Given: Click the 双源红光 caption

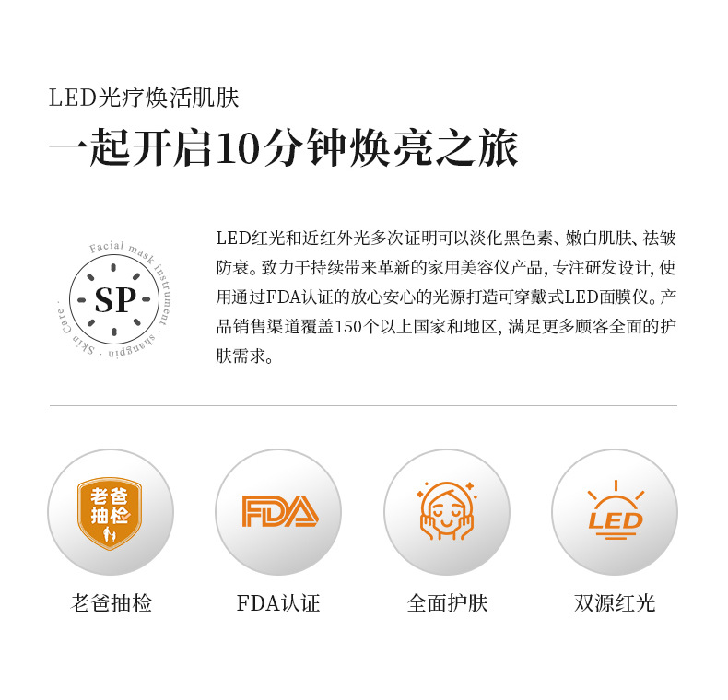Looking at the screenshot, I should coord(615,603).
